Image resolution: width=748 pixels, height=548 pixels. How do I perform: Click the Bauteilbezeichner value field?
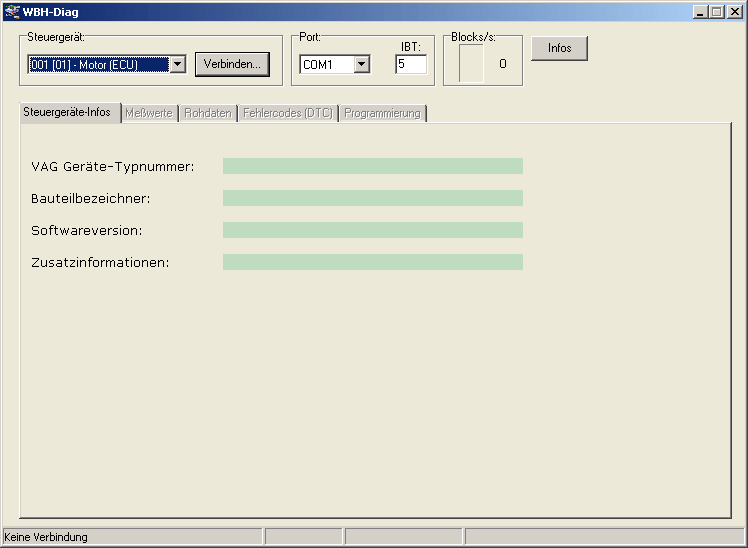(372, 198)
